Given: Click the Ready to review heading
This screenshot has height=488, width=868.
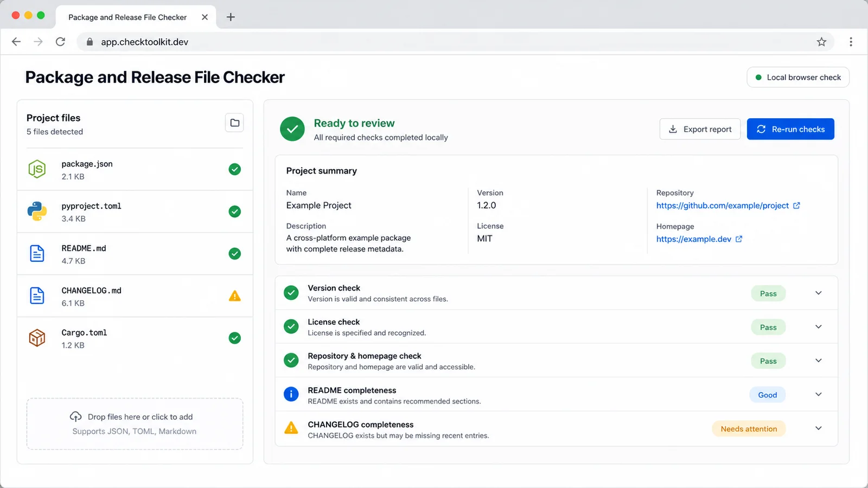Looking at the screenshot, I should (354, 123).
